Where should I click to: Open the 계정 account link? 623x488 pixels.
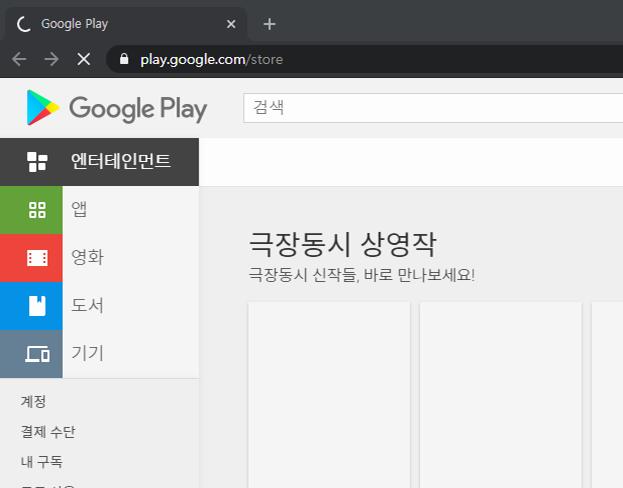pos(33,401)
